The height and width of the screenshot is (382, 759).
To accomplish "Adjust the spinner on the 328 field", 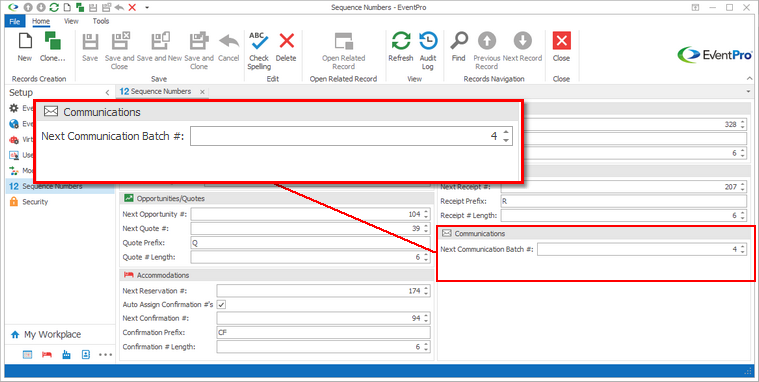I will click(743, 124).
